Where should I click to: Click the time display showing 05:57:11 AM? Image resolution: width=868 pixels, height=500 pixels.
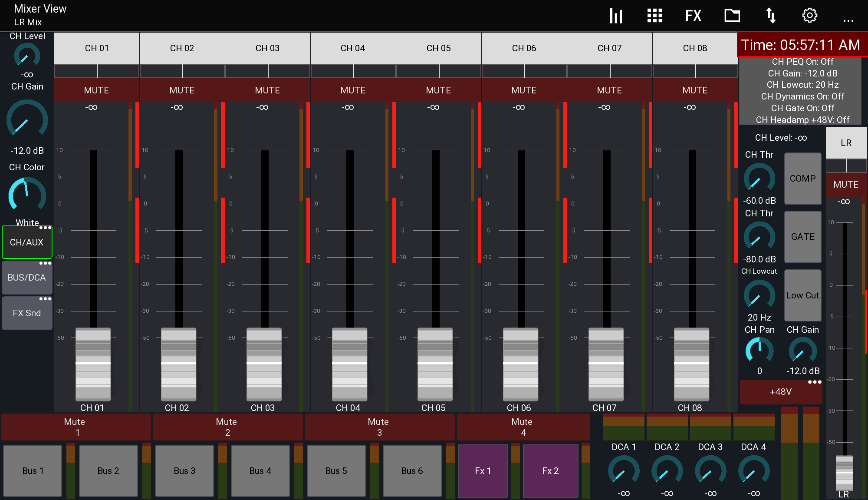pyautogui.click(x=802, y=44)
